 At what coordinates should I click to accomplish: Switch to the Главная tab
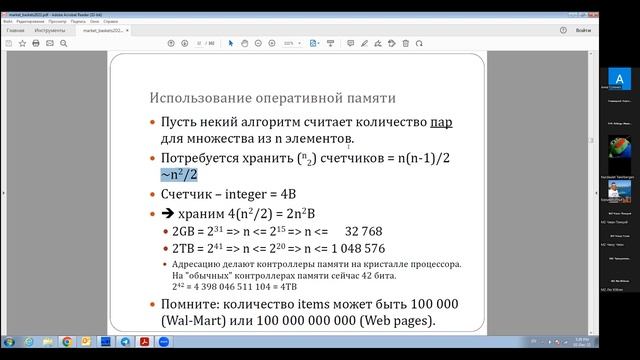(x=16, y=31)
